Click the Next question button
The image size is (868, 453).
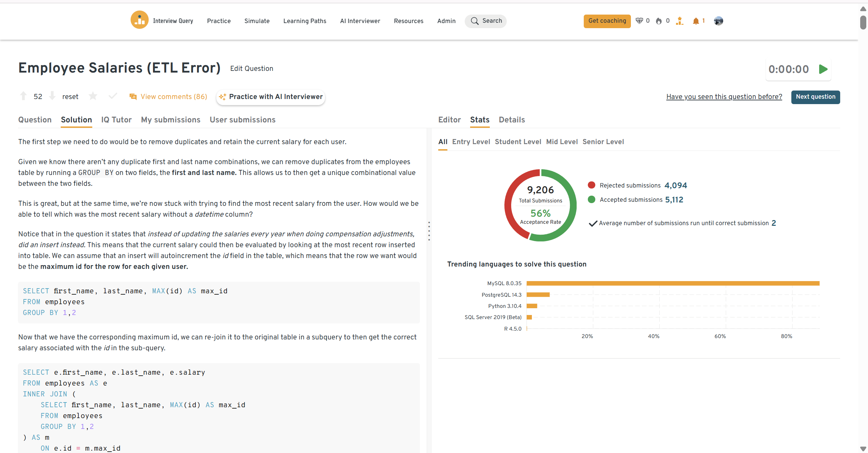tap(815, 97)
